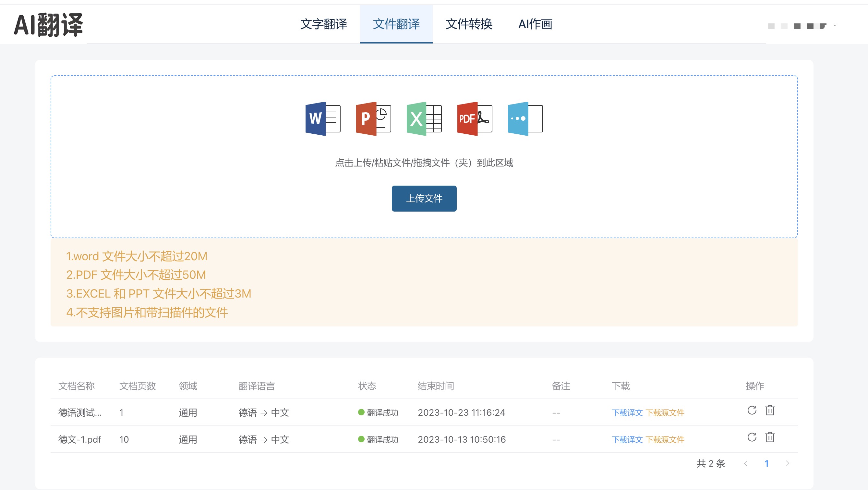Click the drag-and-drop upload hint text
This screenshot has height=490, width=868.
tap(424, 163)
